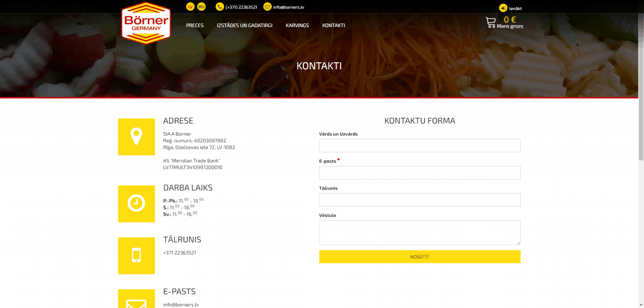The height and width of the screenshot is (308, 644).
Task: Click the login key icon
Action: [x=503, y=8]
